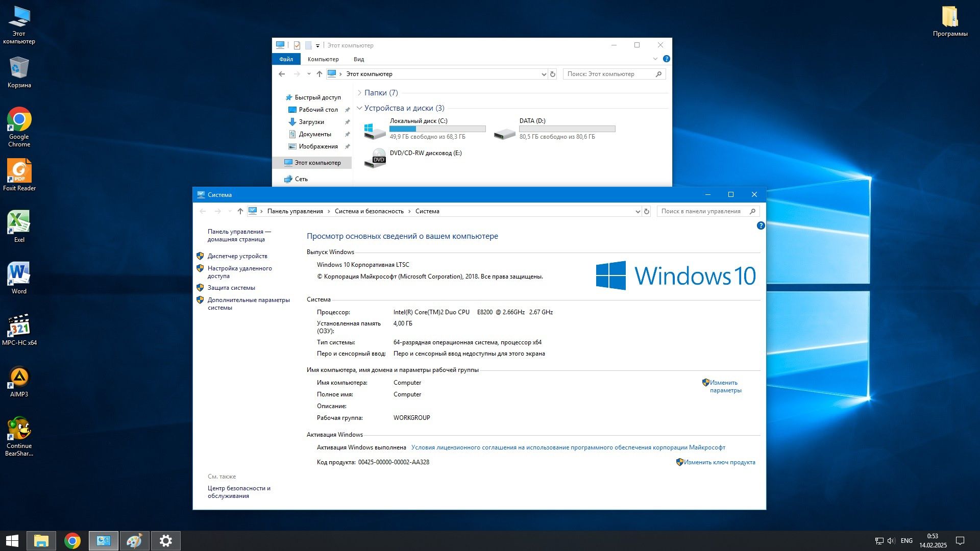Open AIMP3 desktop shortcut
Viewport: 980px width, 551px height.
tap(19, 381)
